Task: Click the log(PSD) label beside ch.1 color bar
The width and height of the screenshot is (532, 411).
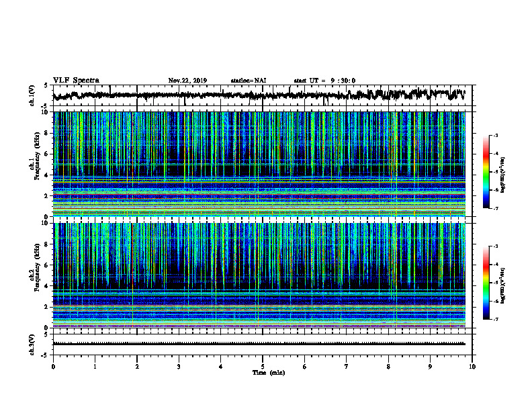Action: [503, 175]
